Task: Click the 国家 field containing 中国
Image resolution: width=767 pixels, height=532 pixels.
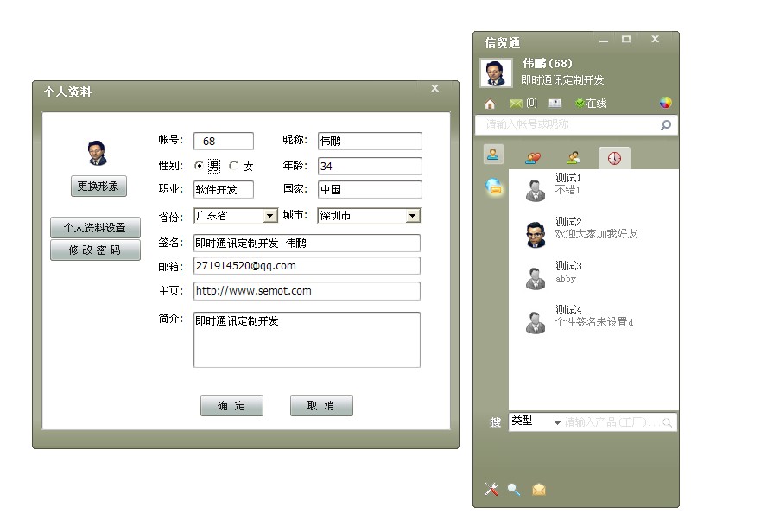Action: [370, 190]
